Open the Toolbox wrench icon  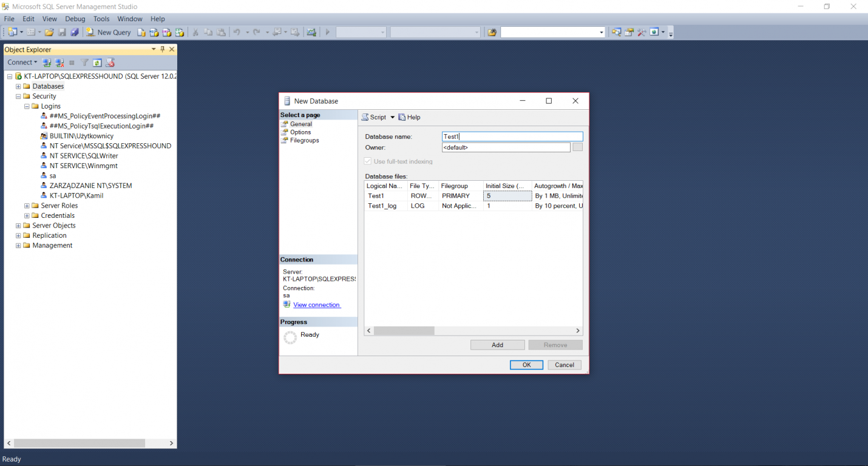(642, 32)
